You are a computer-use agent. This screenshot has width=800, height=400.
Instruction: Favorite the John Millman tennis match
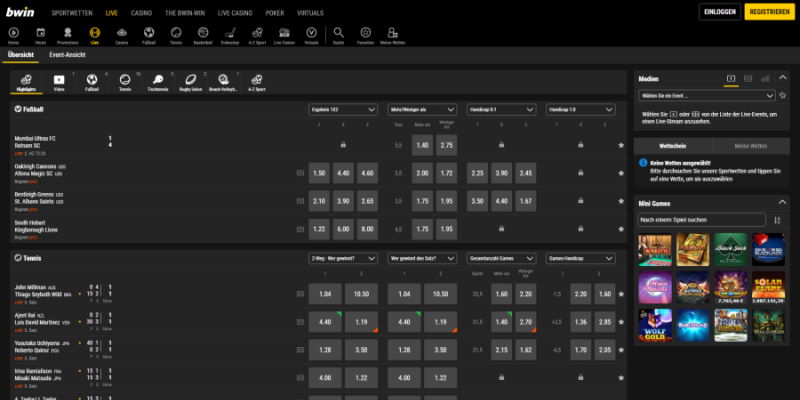pyautogui.click(x=621, y=294)
